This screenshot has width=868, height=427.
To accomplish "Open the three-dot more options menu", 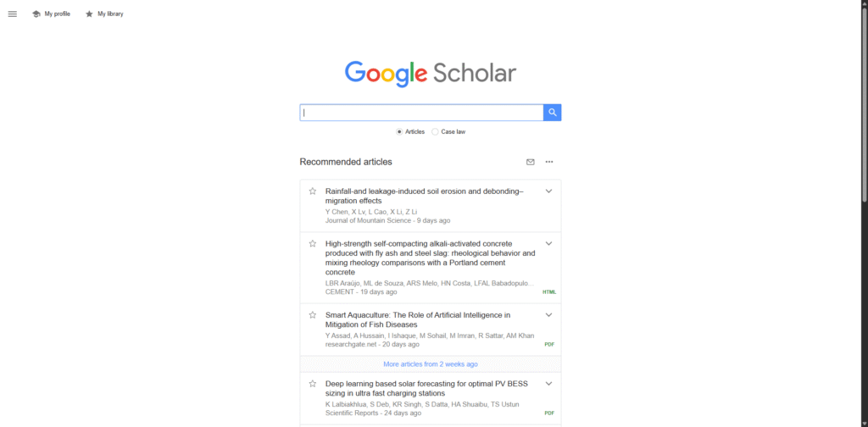I will pos(549,162).
